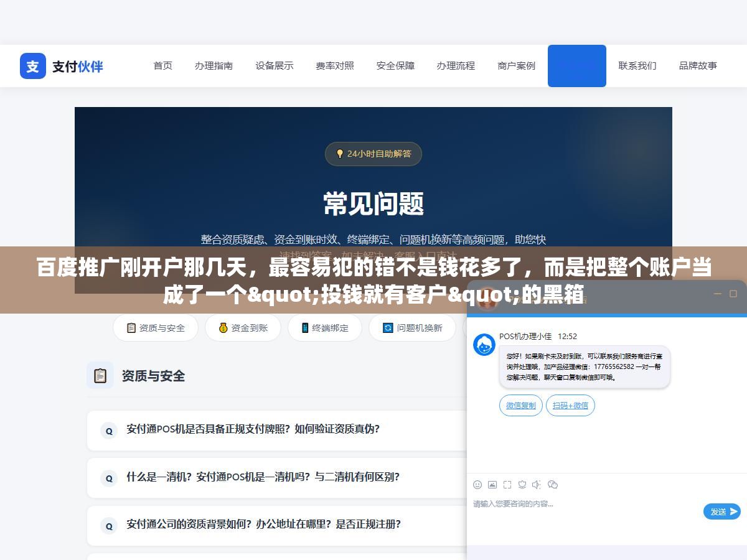Click the rating icon in chat toolbar
The image size is (747, 560).
(522, 485)
